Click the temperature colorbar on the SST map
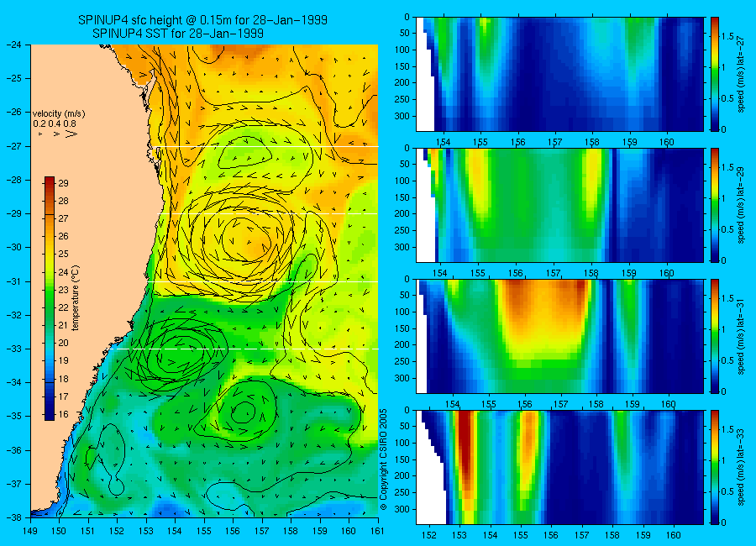Image resolution: width=756 pixels, height=546 pixels. [50, 298]
